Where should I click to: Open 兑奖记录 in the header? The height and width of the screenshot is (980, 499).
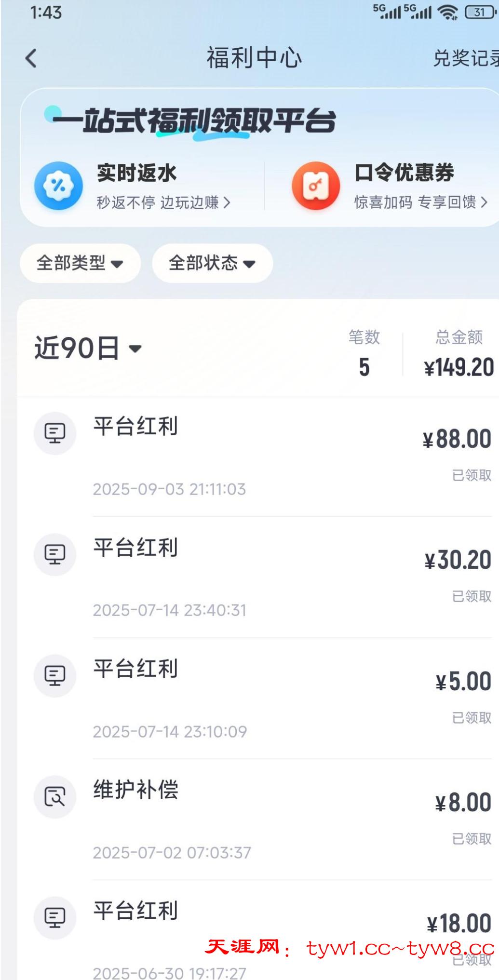click(465, 58)
